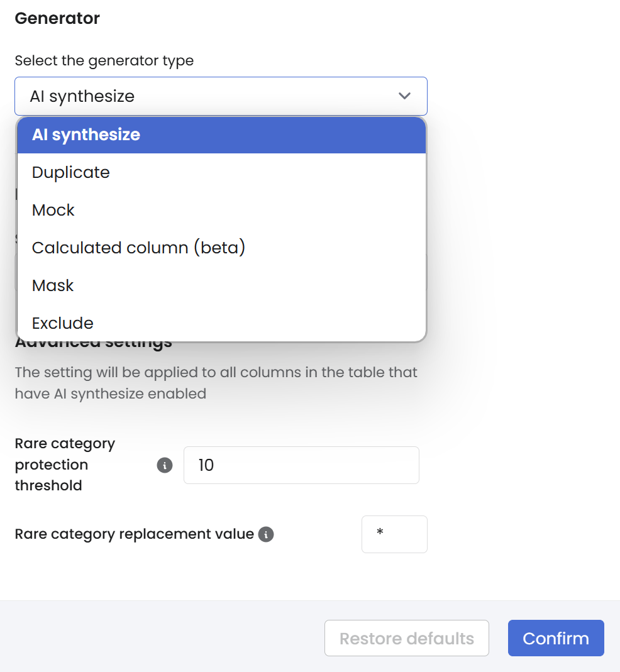Click the 'Rare category replacement value' label
Image resolution: width=620 pixels, height=672 pixels.
pyautogui.click(x=134, y=534)
